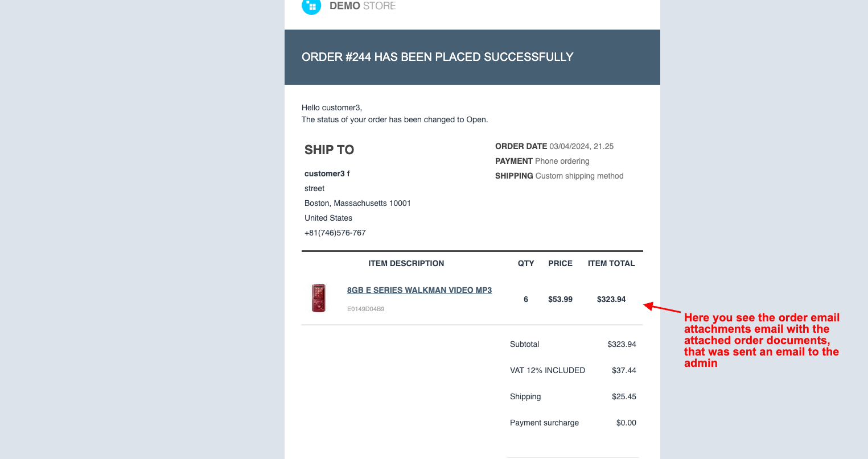Open the 8GB E Series Walkman product link
Viewport: 868px width, 459px height.
pyautogui.click(x=419, y=290)
